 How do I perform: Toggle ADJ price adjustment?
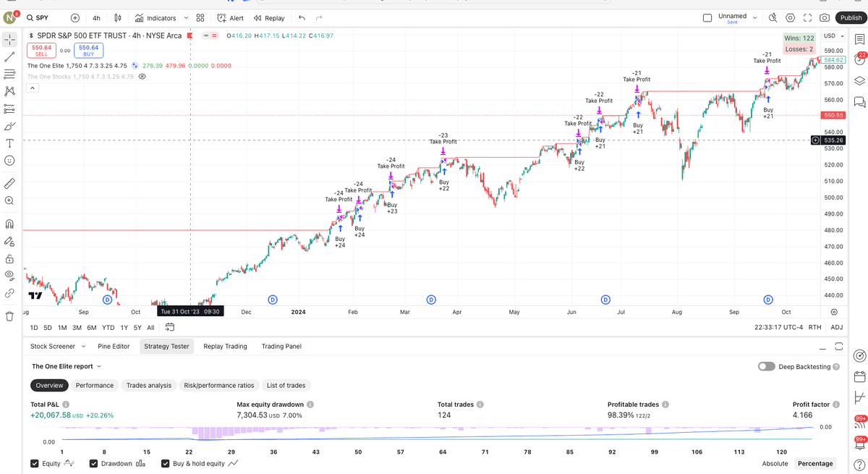click(837, 328)
